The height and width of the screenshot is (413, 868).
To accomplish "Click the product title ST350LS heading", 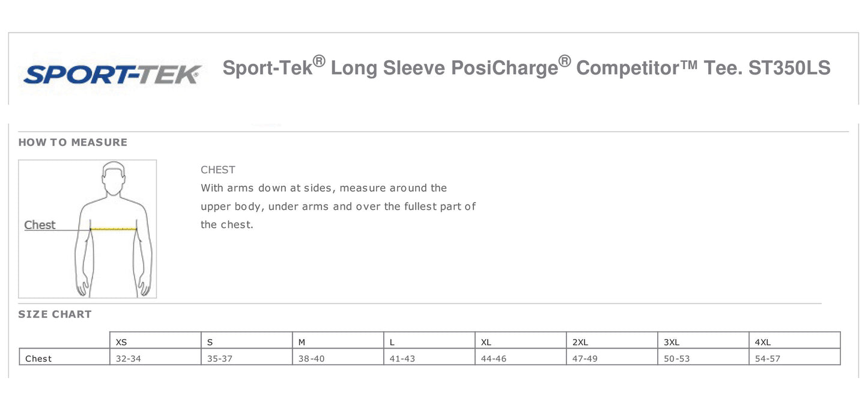I will [x=526, y=68].
